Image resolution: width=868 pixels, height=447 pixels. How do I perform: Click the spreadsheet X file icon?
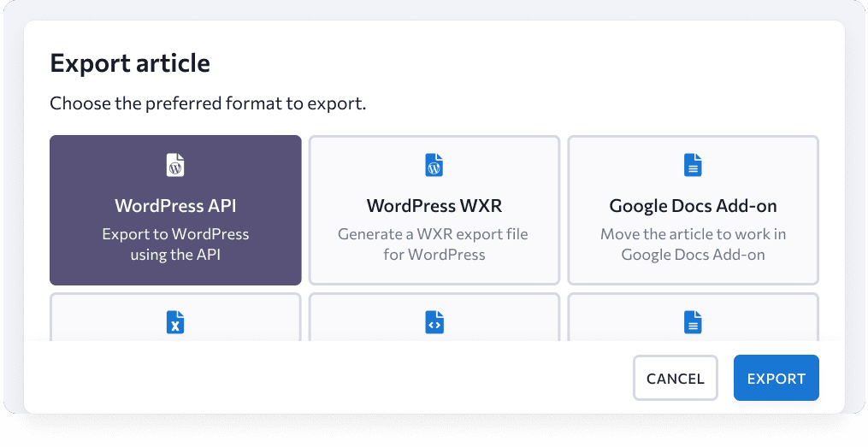(175, 322)
